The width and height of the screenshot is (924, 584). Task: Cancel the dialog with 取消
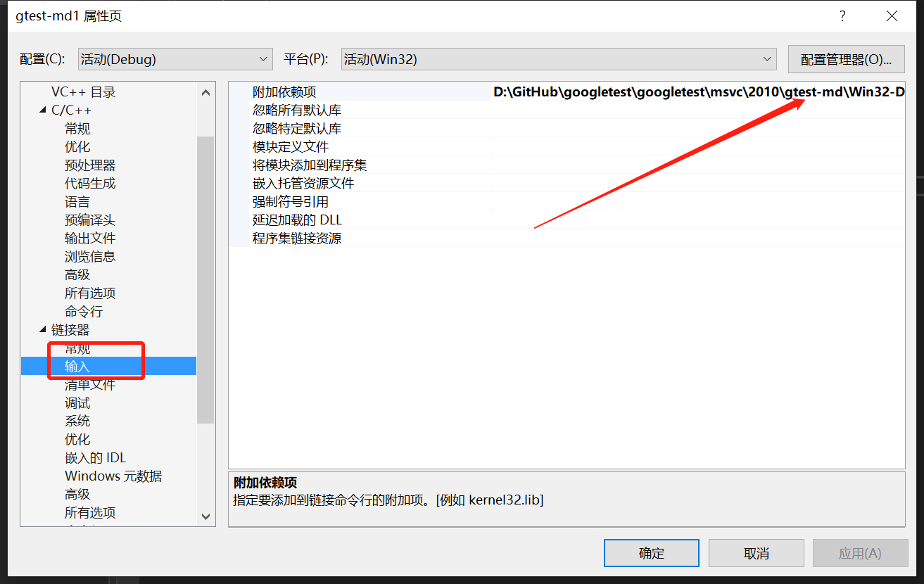click(x=757, y=553)
